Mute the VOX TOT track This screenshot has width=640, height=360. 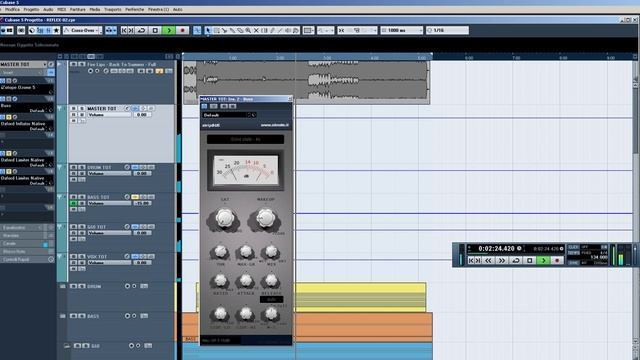coord(73,257)
